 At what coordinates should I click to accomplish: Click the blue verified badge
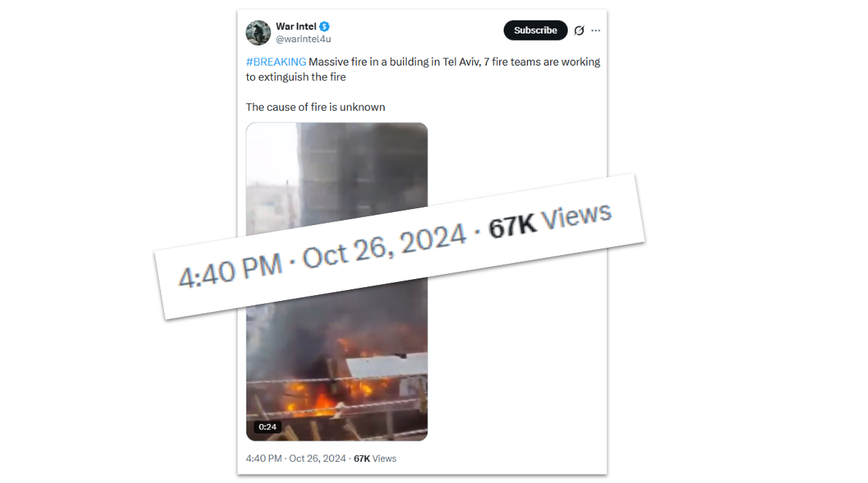(x=324, y=27)
